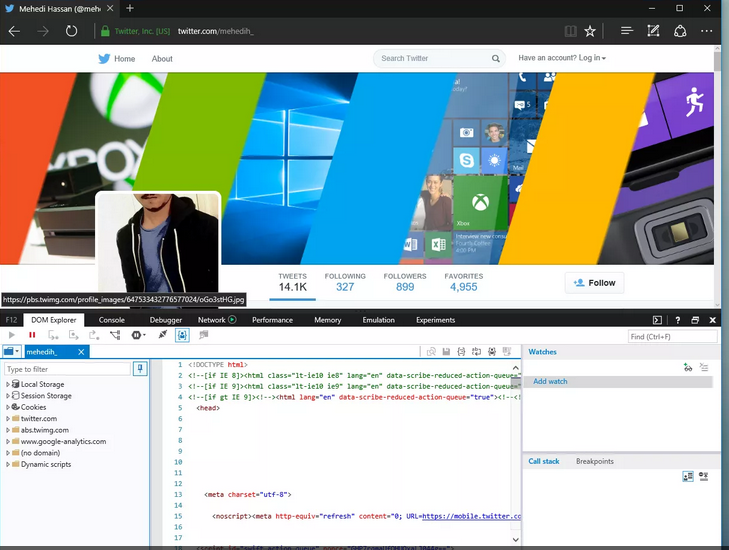
Task: Switch to the Console tab
Action: [x=112, y=320]
